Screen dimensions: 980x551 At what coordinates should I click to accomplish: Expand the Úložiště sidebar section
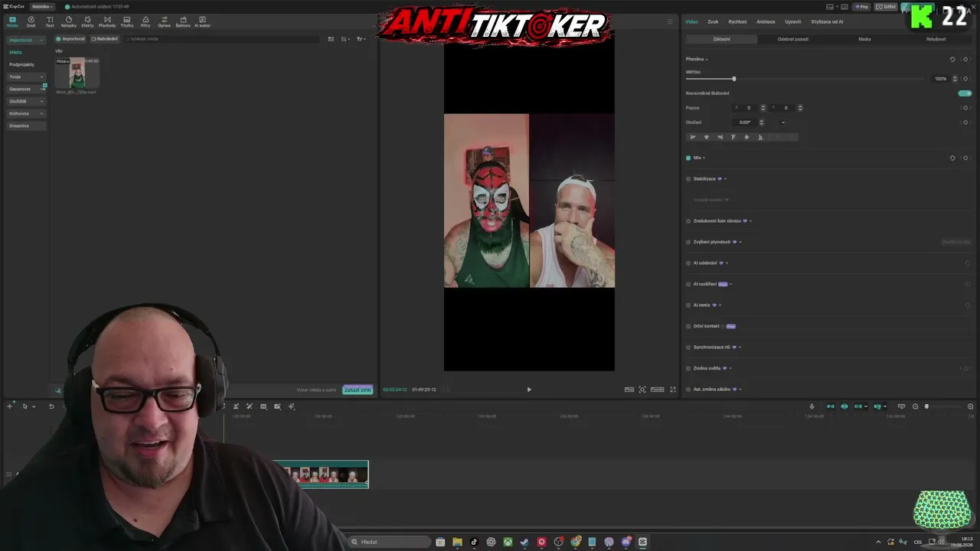(x=26, y=101)
